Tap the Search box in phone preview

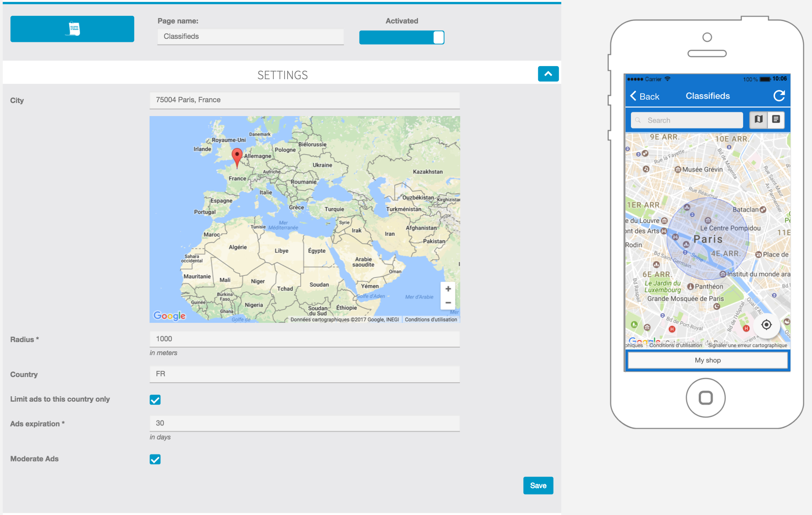[x=687, y=120]
